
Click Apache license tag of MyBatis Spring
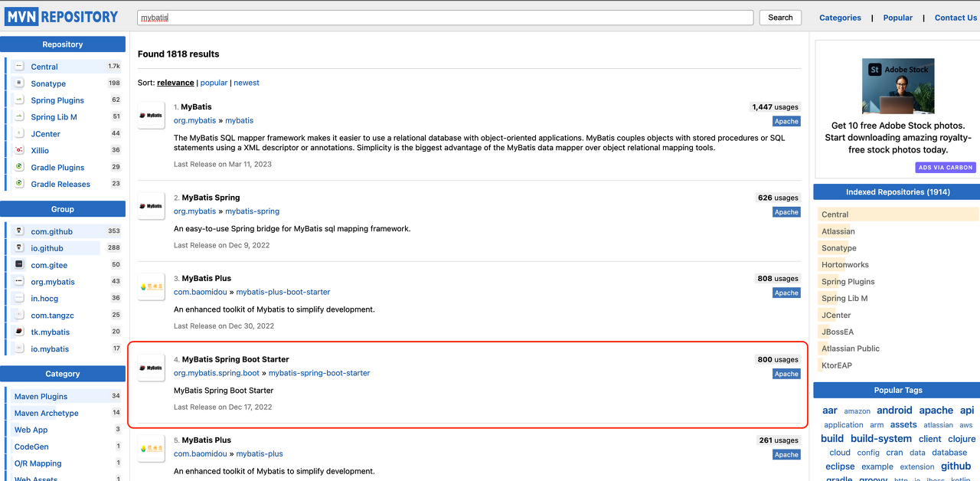tap(786, 212)
